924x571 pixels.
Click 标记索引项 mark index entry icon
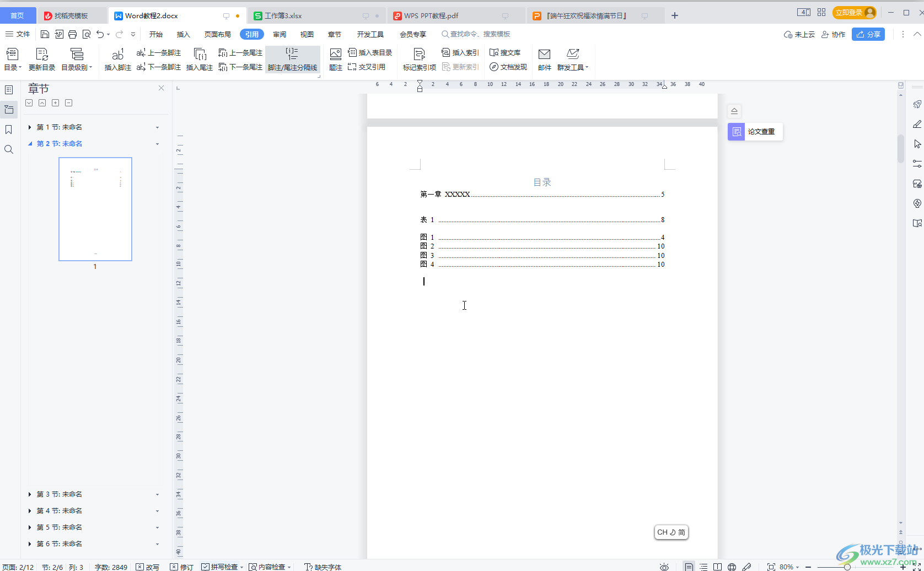(420, 60)
